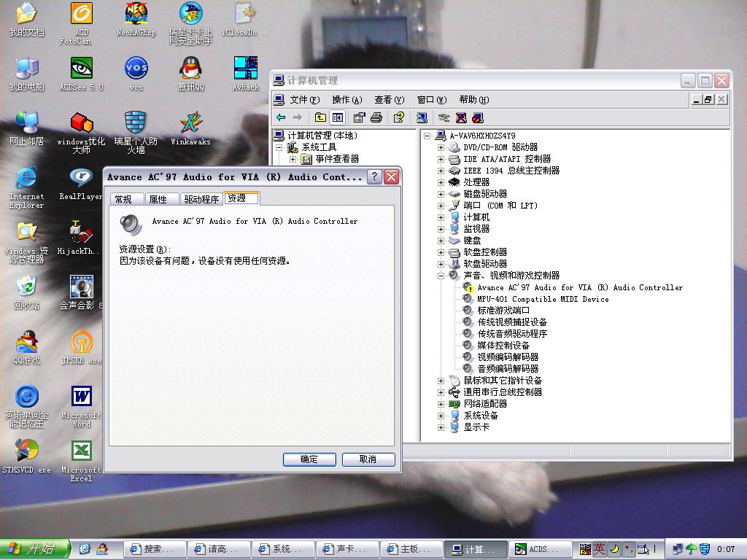This screenshot has height=560, width=747.
Task: Select 标准游戏端口 device
Action: pyautogui.click(x=503, y=311)
